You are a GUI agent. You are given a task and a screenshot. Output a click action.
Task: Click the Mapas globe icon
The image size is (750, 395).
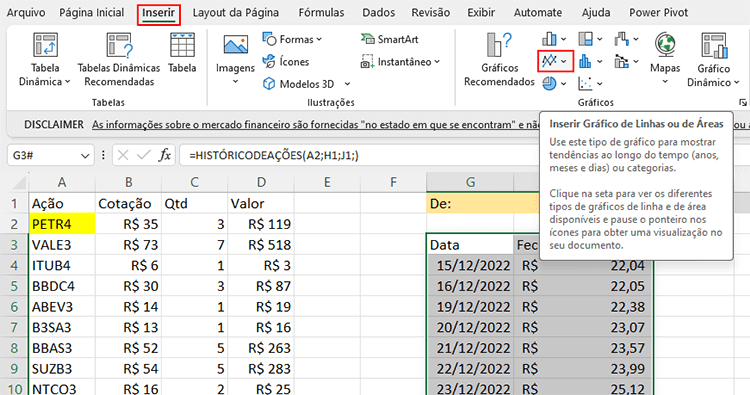click(665, 44)
